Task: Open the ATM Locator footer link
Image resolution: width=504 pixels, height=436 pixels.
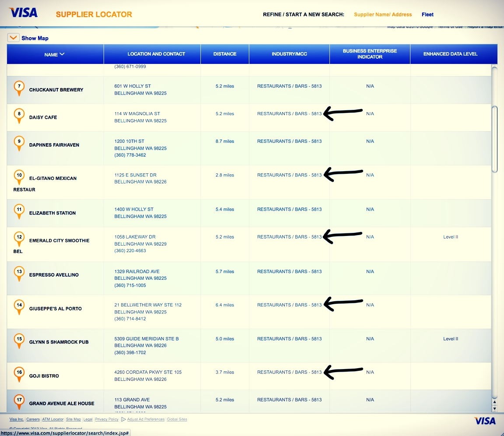Action: (52, 419)
